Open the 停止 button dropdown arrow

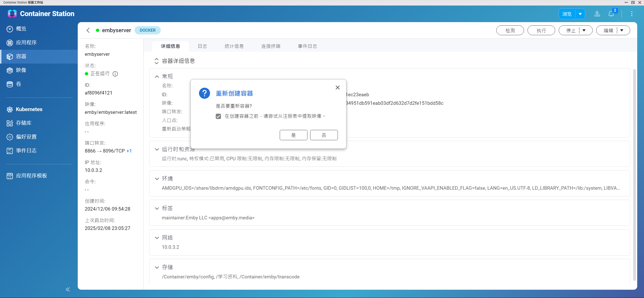point(584,30)
